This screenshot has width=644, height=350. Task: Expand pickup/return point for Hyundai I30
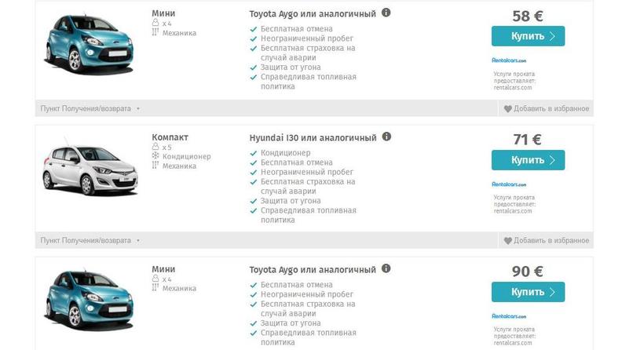[x=90, y=240]
